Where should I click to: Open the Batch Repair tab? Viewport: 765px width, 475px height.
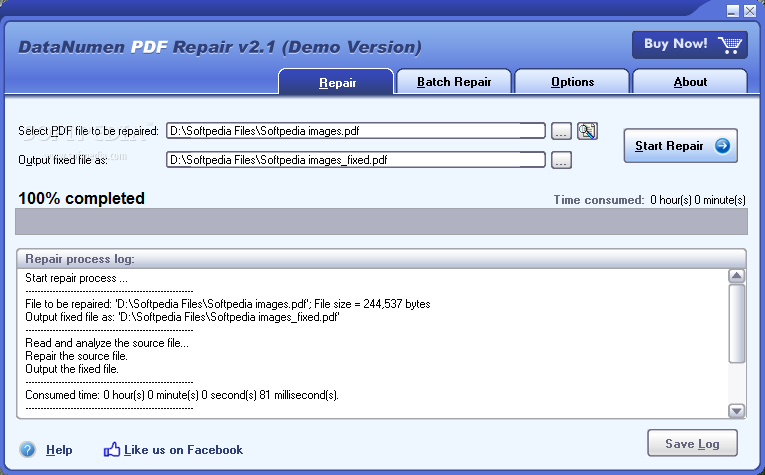tap(454, 81)
